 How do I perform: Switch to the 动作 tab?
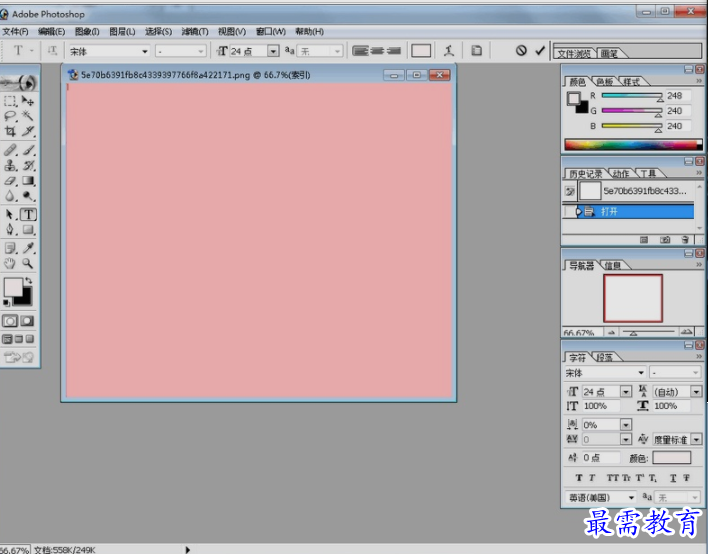tap(621, 174)
